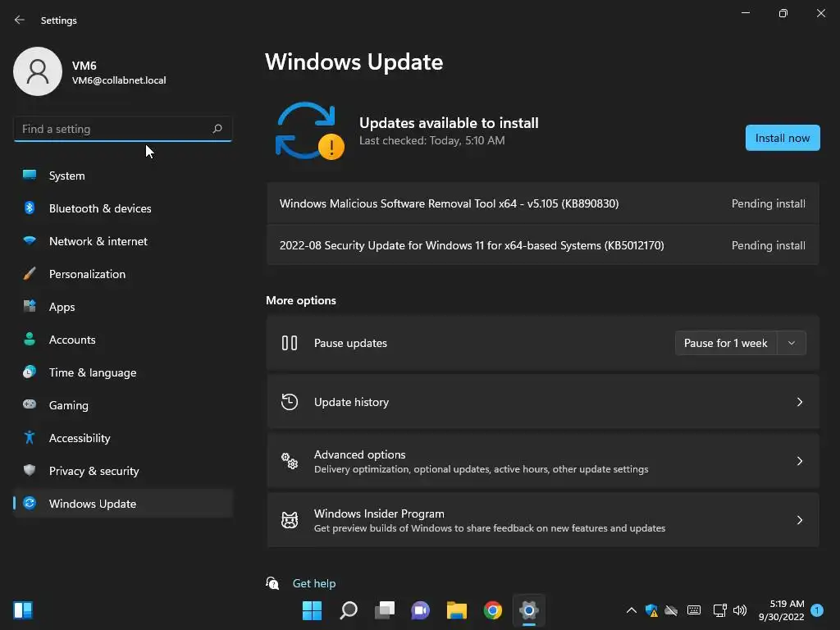Click the Personalization paintbrush icon
The width and height of the screenshot is (840, 630).
point(30,274)
